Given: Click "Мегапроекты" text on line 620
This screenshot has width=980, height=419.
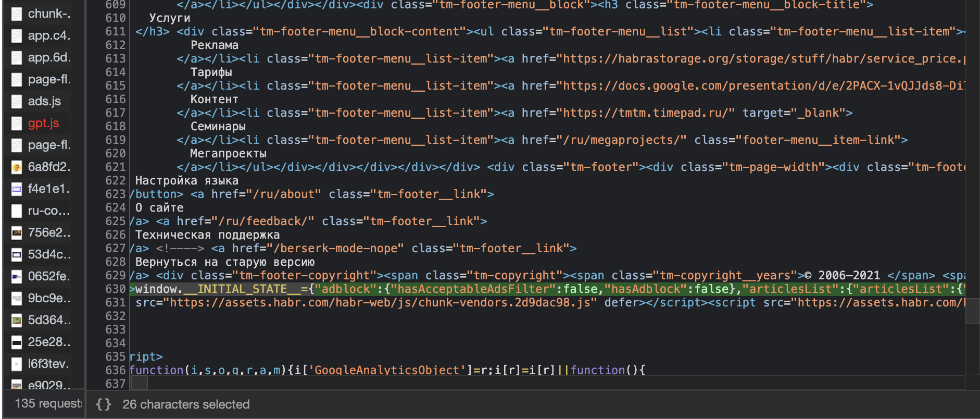Looking at the screenshot, I should pyautogui.click(x=228, y=154).
